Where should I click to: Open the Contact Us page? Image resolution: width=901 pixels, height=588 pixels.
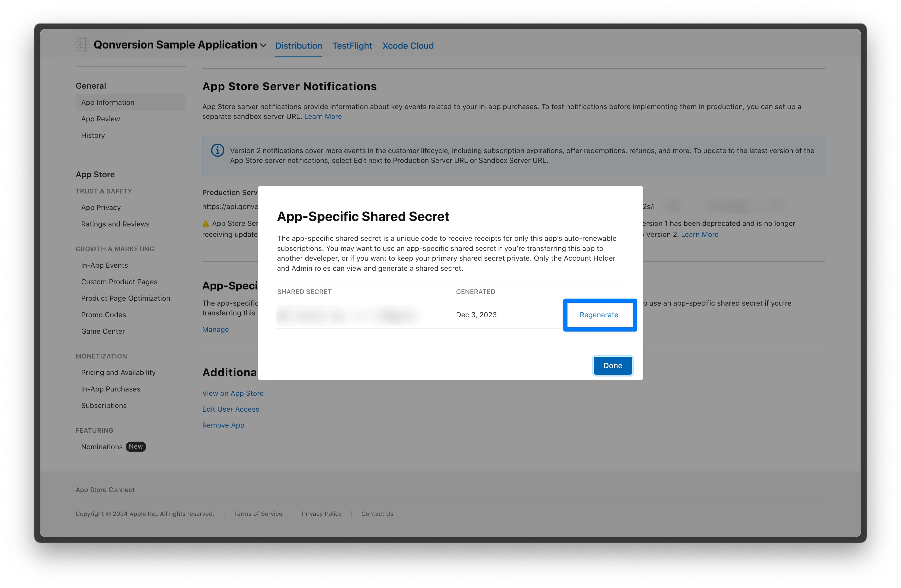pos(377,513)
